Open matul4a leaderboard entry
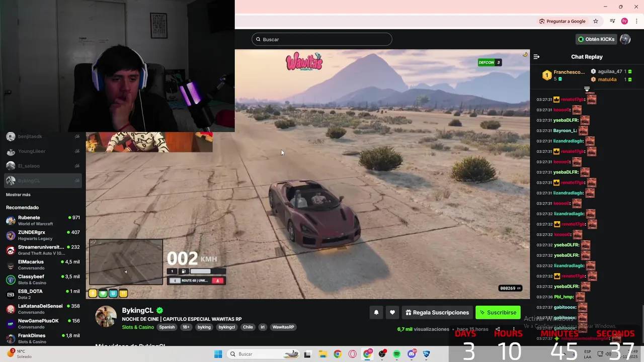This screenshot has height=362, width=644. pos(611,79)
